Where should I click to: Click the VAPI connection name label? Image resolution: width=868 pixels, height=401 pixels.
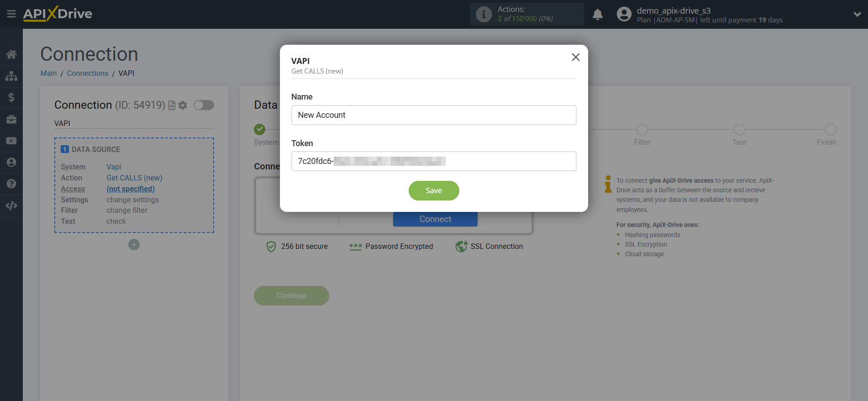(x=62, y=123)
